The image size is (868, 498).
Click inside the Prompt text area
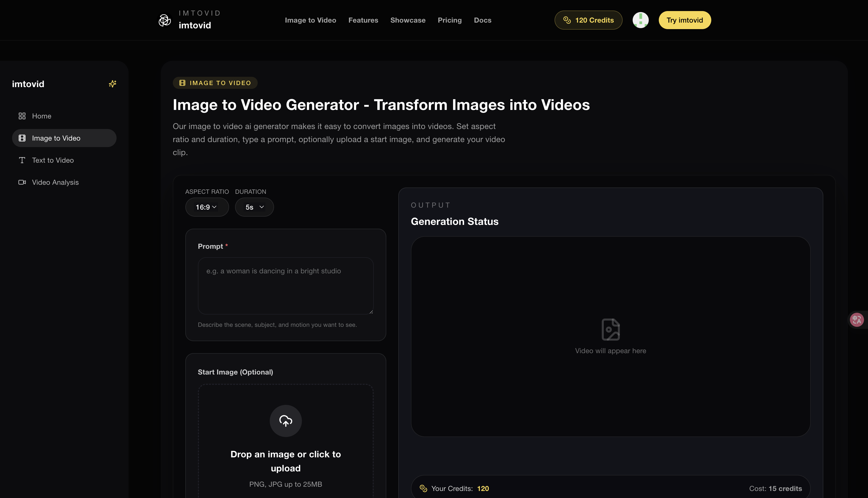(285, 286)
